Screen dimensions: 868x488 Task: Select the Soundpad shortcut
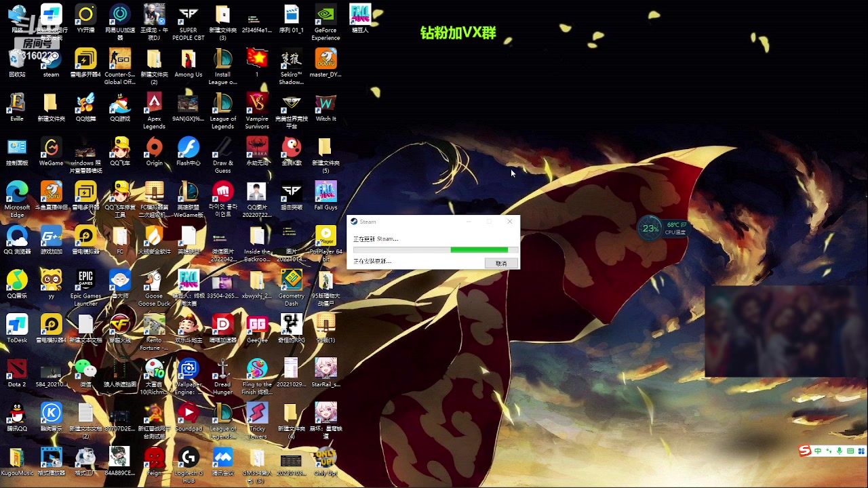pyautogui.click(x=189, y=418)
